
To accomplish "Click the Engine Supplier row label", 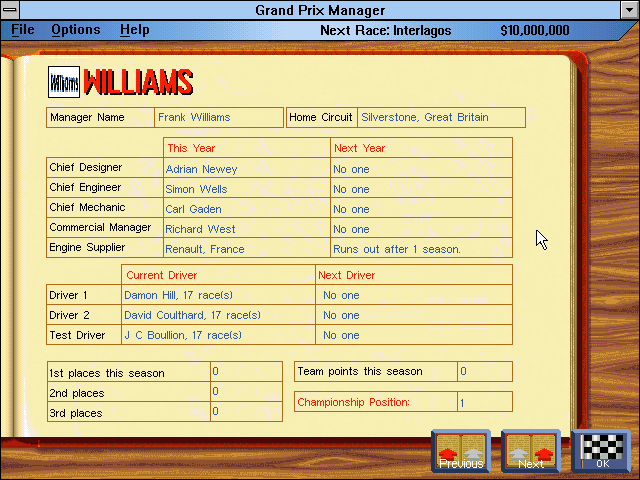I will pos(87,247).
